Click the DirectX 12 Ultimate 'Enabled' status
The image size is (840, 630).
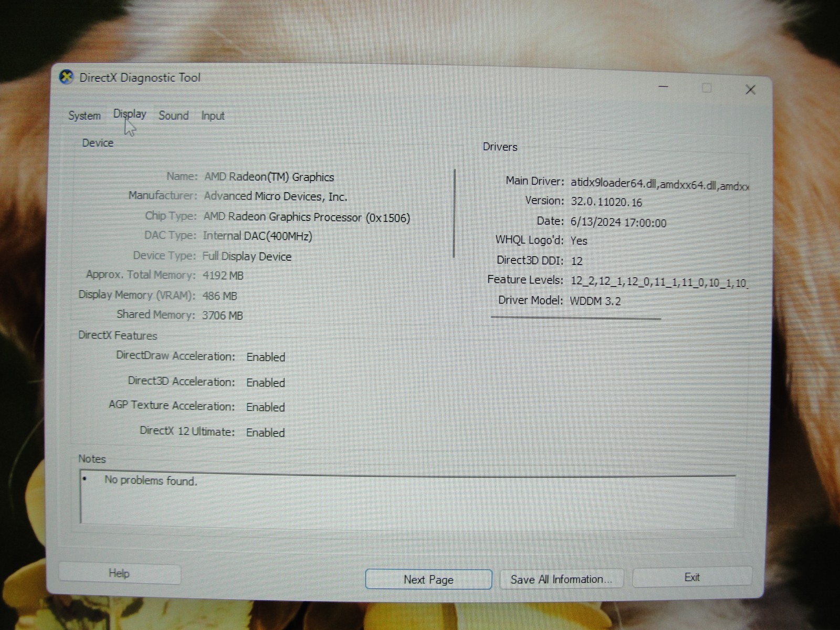point(266,433)
